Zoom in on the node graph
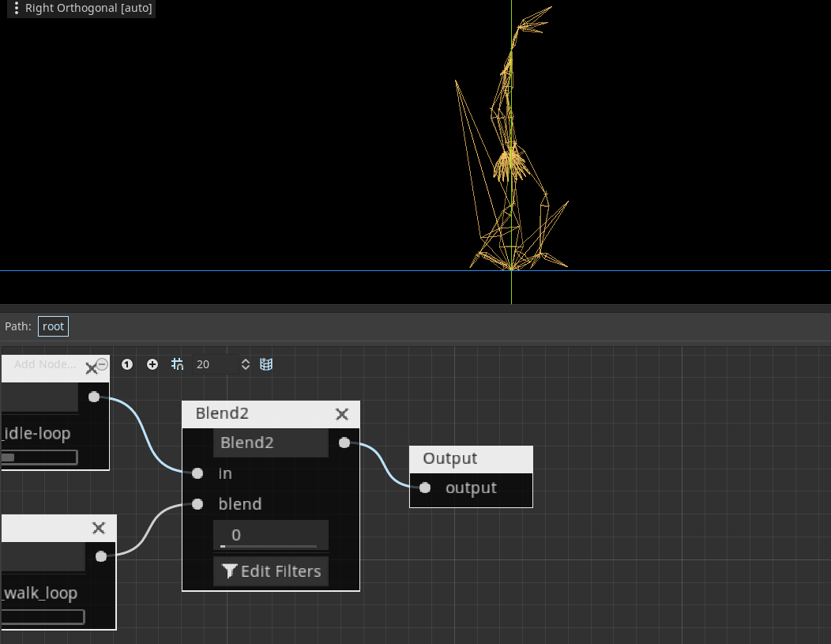The image size is (831, 644). point(152,364)
